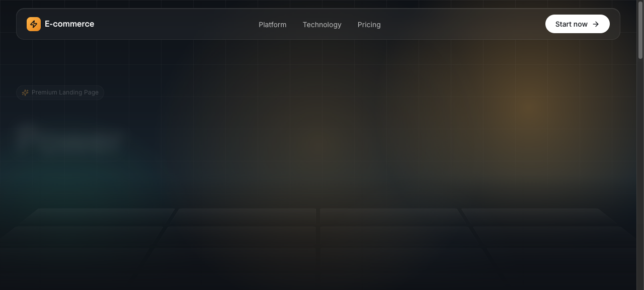Open the Technology nav item

coord(322,25)
